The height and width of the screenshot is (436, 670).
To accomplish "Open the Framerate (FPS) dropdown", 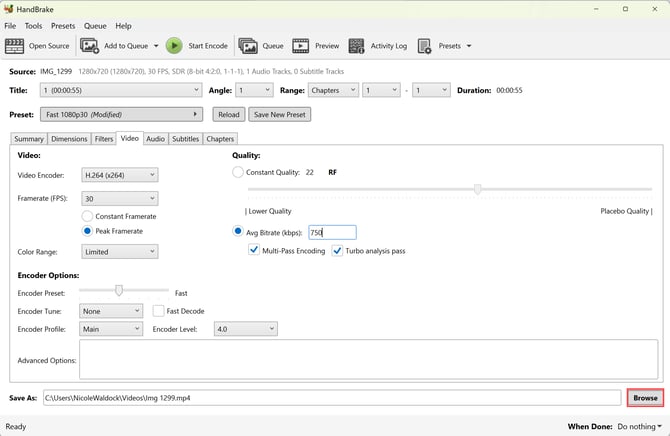I will click(x=120, y=198).
